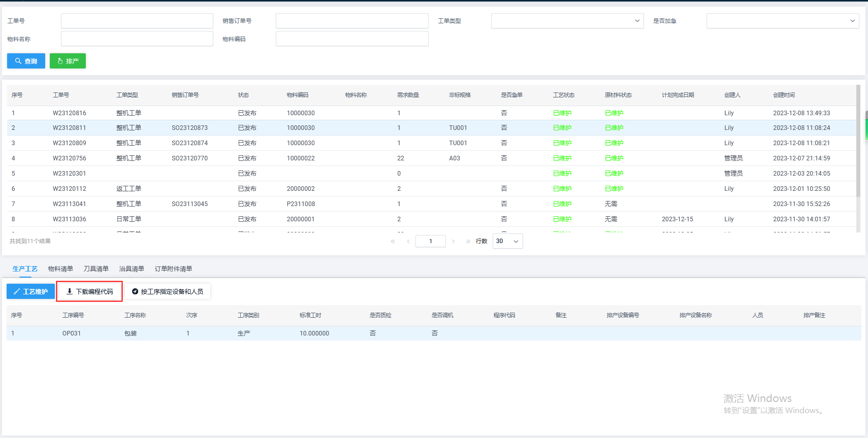Click the 销售订单号 input field
Screen dimensions: 868x438
click(x=352, y=21)
